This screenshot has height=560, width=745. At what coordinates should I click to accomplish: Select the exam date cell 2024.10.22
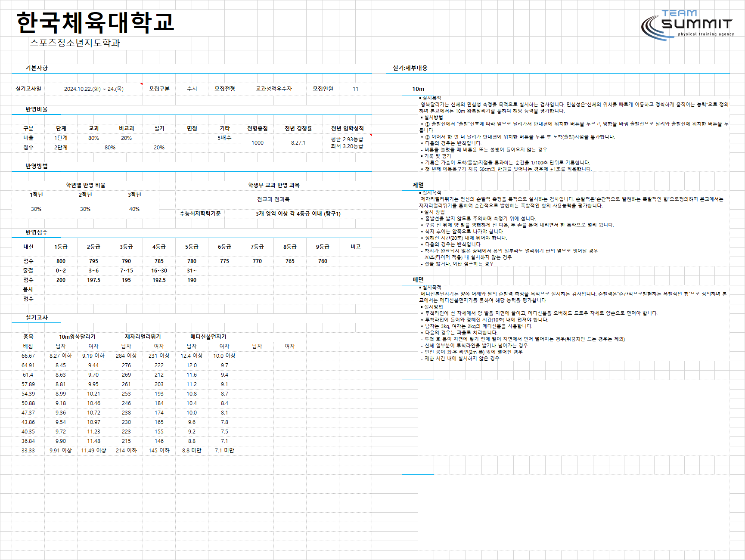[94, 89]
